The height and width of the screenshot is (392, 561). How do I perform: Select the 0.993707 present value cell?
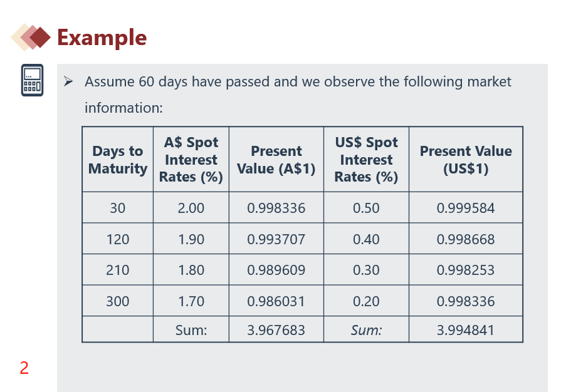pos(276,239)
